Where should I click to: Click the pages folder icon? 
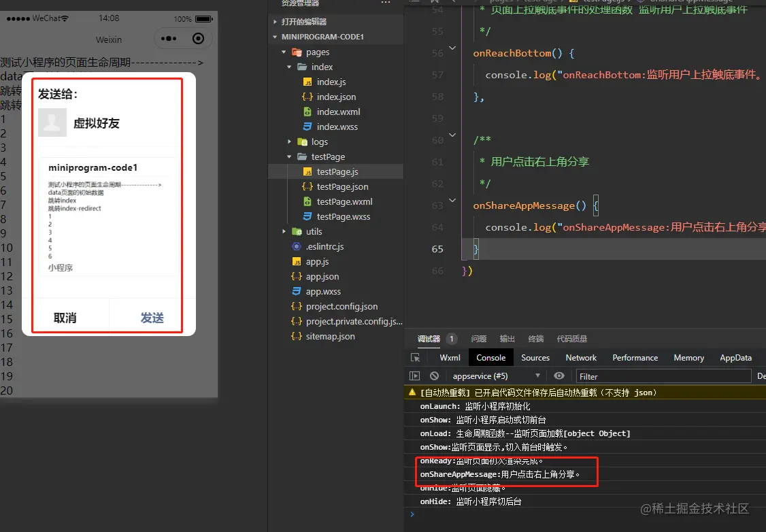click(297, 52)
